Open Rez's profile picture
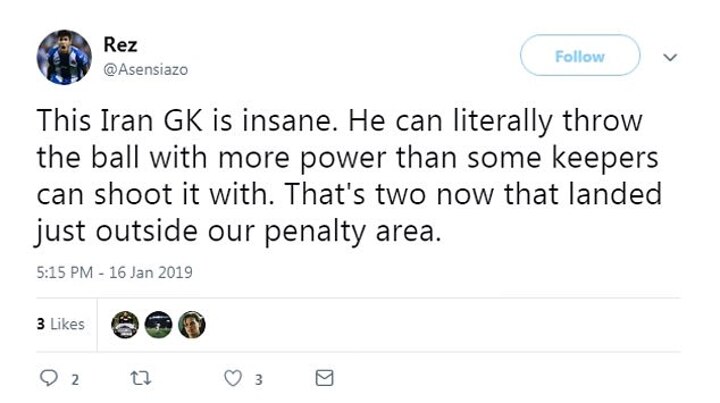720x403 pixels. coord(63,57)
